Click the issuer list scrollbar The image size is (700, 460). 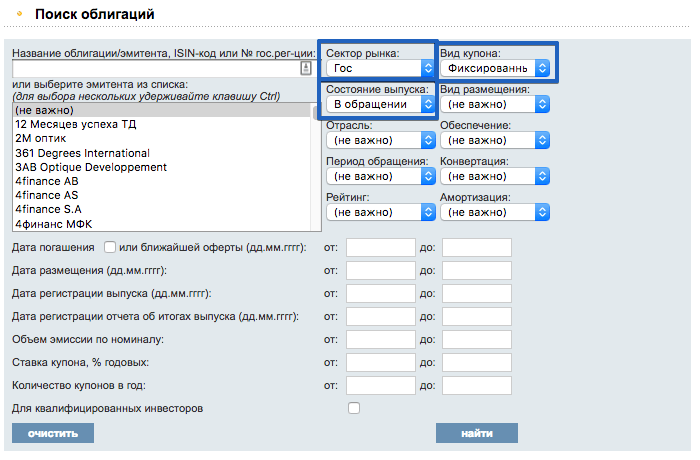tap(316, 167)
